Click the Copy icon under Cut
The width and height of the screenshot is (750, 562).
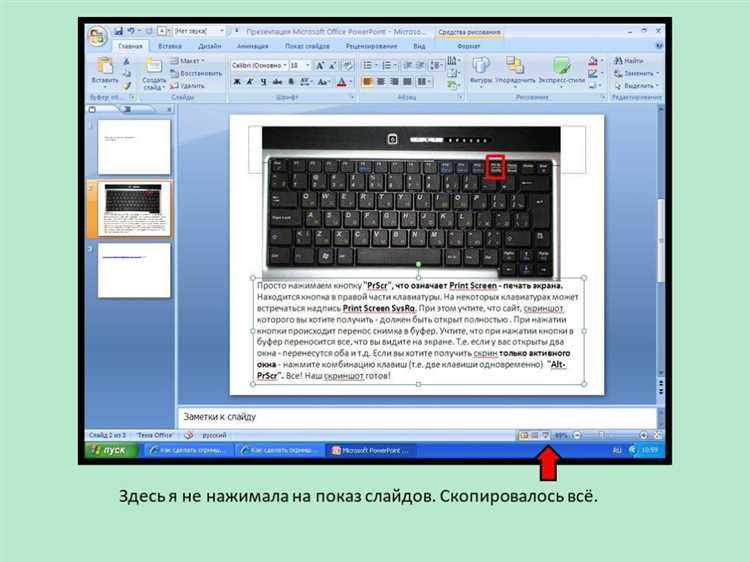click(126, 74)
